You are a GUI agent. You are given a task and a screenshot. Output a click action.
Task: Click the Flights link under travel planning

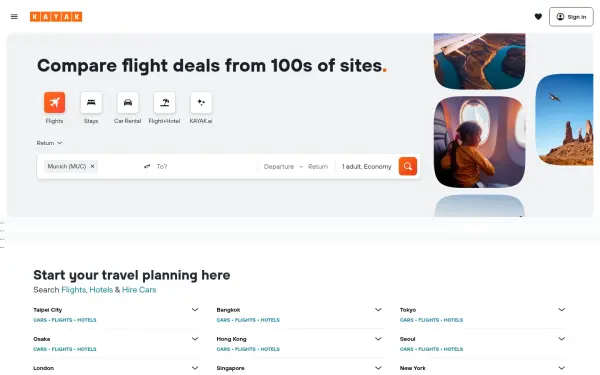coord(73,290)
